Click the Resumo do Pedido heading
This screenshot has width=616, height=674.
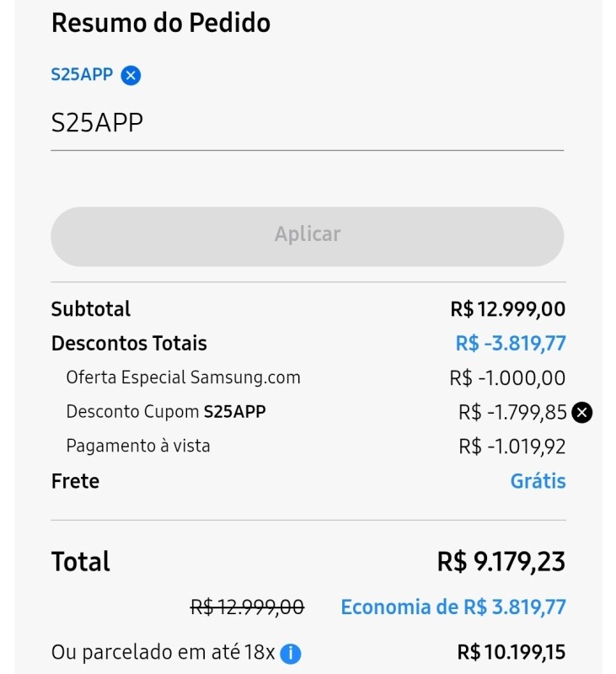pyautogui.click(x=161, y=24)
